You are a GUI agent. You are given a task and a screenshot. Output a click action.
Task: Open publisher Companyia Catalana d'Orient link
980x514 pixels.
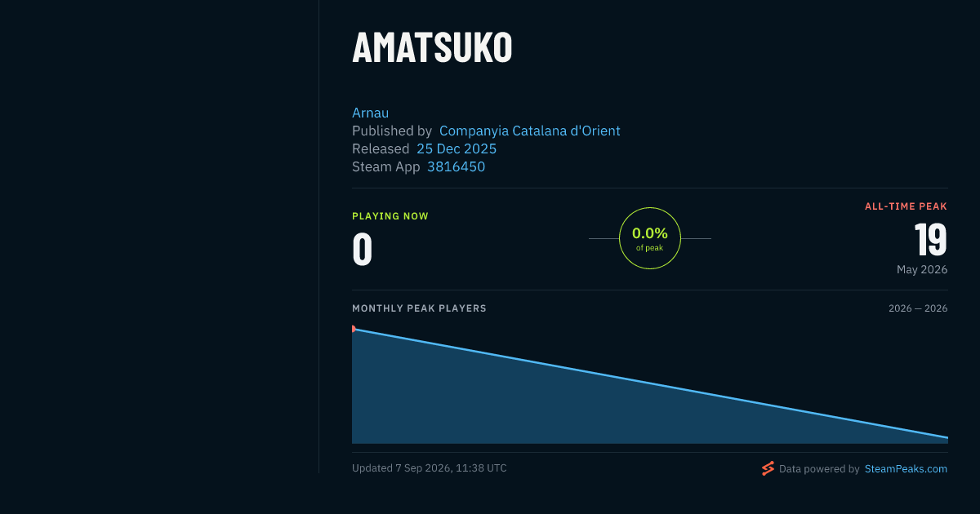click(529, 131)
